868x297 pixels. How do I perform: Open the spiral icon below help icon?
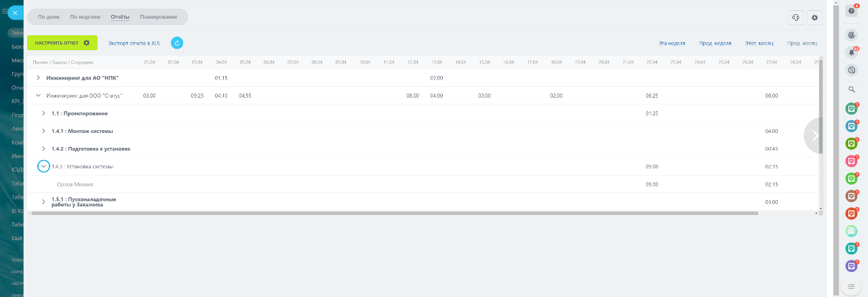coord(852,35)
